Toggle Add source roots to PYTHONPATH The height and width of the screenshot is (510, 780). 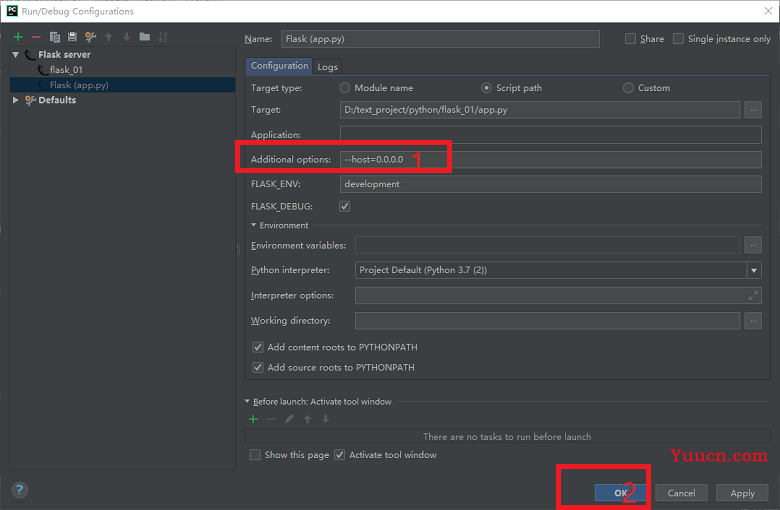tap(258, 368)
